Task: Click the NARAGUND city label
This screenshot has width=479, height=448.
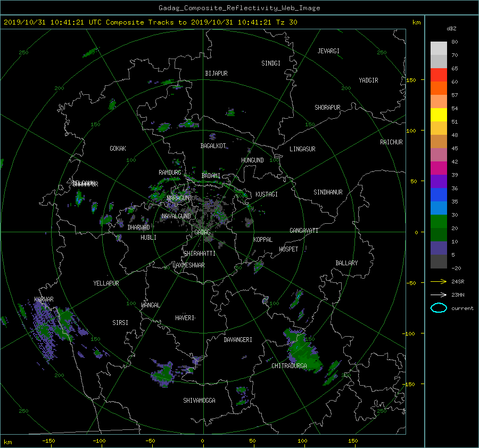Action: pyautogui.click(x=180, y=198)
